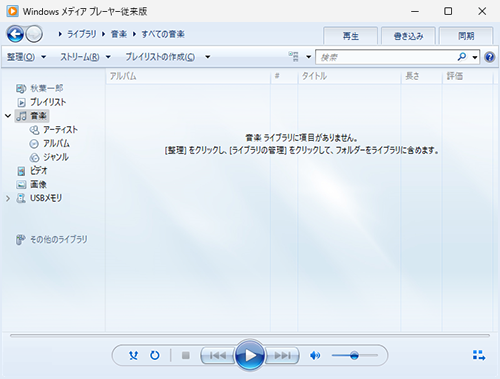Open the view options dropdown arrow
500x379 pixels.
(309, 57)
